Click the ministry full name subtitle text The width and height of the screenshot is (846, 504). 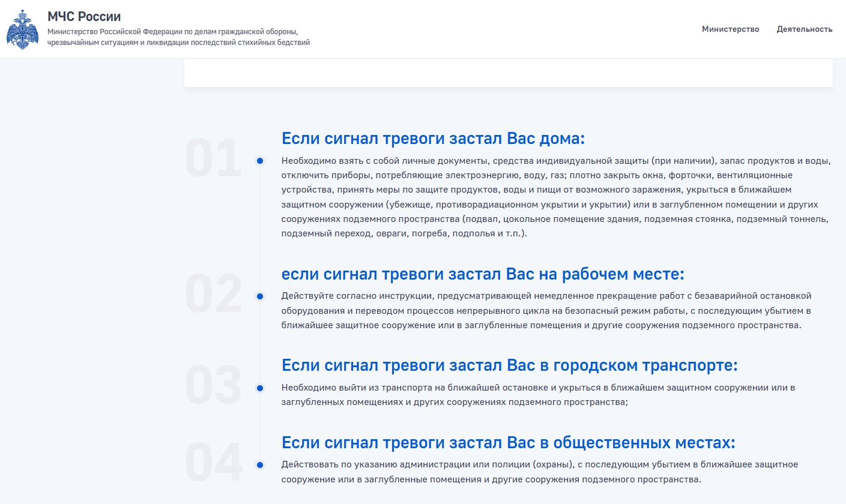click(x=178, y=37)
